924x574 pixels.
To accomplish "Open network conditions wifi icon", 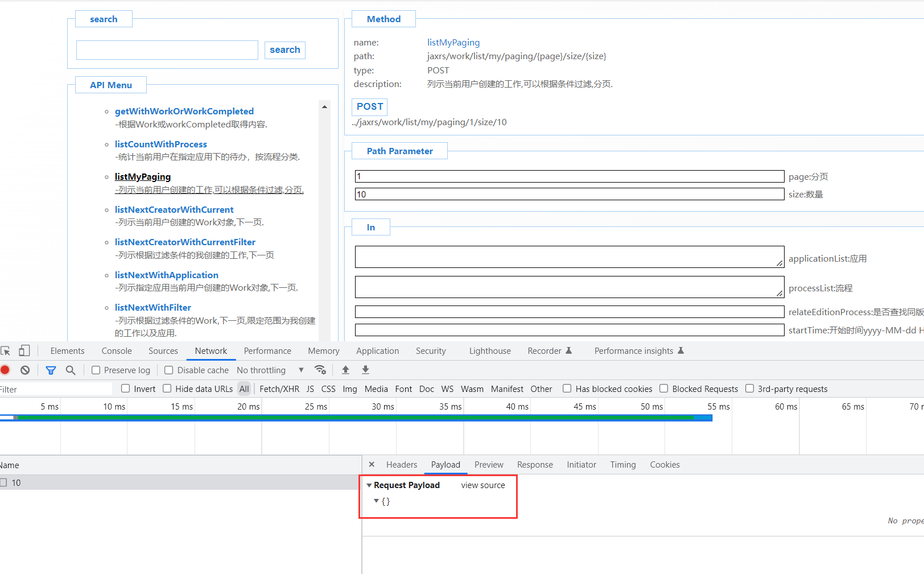I will 320,370.
